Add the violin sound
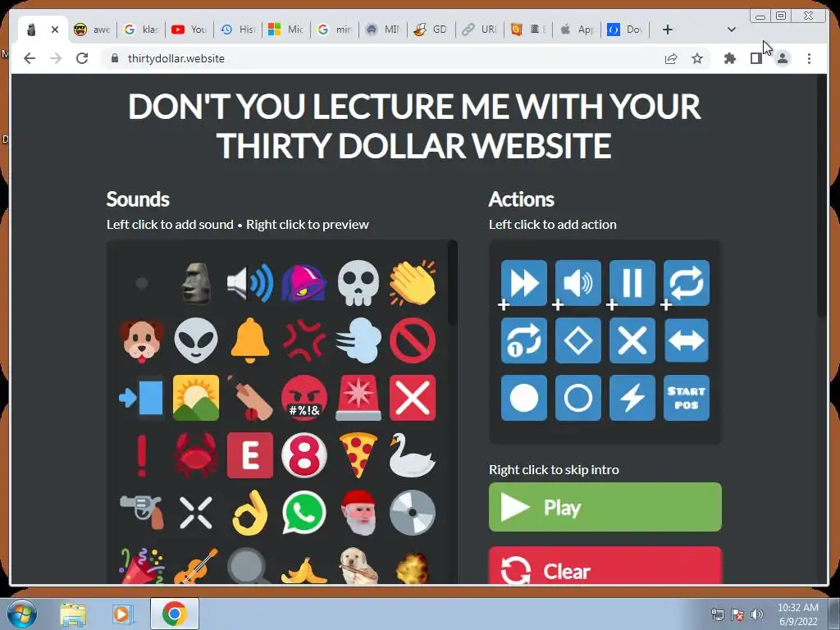 pos(196,566)
